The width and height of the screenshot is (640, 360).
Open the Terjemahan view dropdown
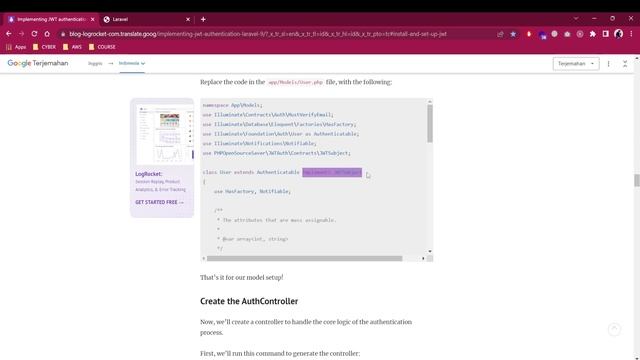[576, 64]
